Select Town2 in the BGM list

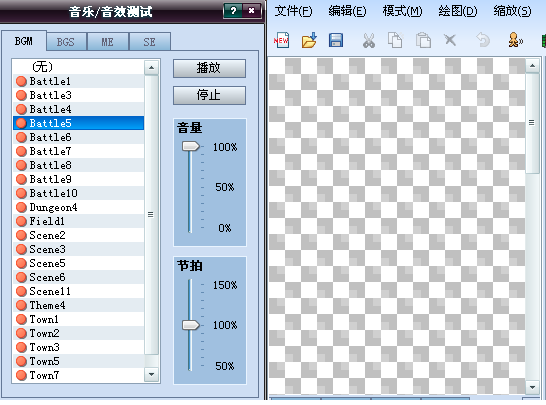[78, 333]
